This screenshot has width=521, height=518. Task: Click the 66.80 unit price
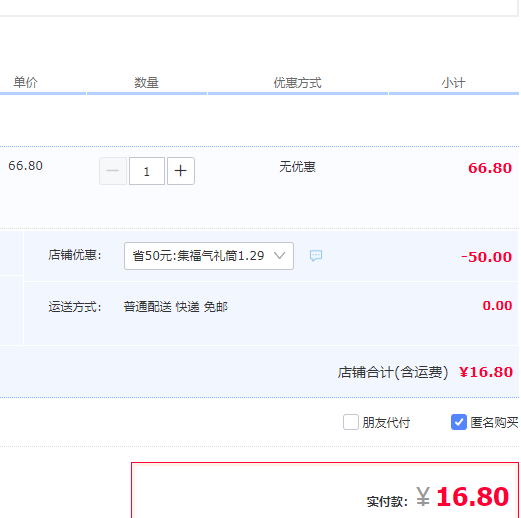pyautogui.click(x=25, y=166)
